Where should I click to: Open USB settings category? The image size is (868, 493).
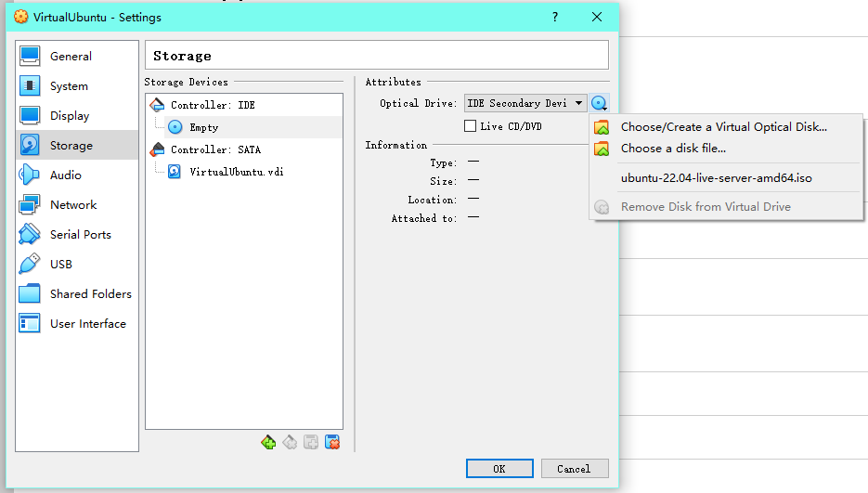click(x=77, y=265)
